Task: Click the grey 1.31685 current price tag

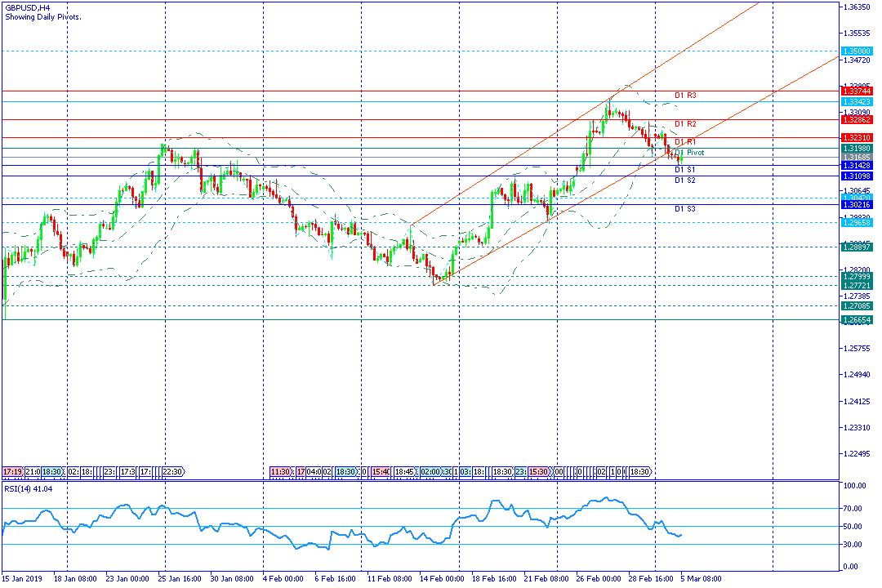Action: pyautogui.click(x=857, y=158)
